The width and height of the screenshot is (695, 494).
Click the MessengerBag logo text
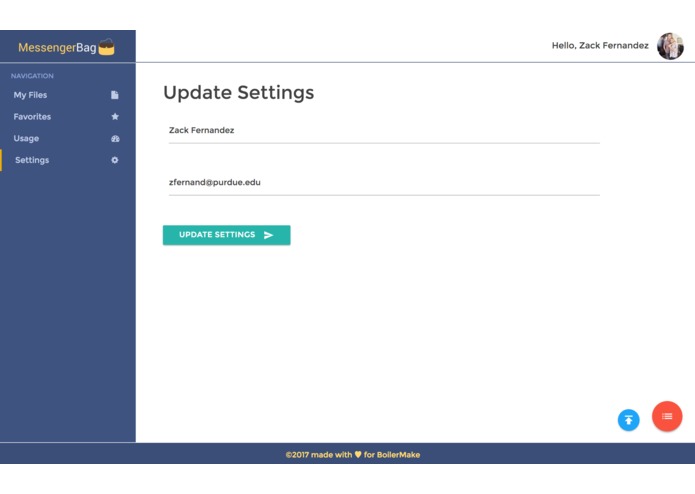tap(57, 47)
